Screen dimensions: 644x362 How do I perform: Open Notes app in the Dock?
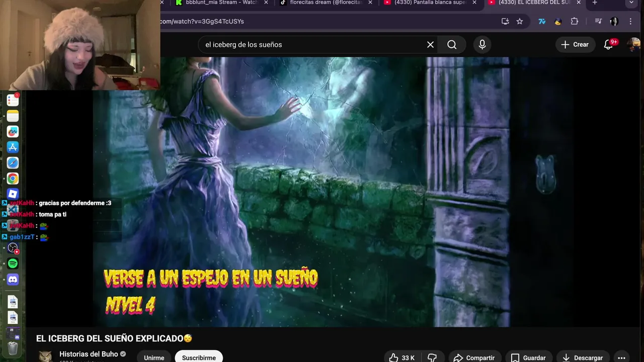[13, 116]
